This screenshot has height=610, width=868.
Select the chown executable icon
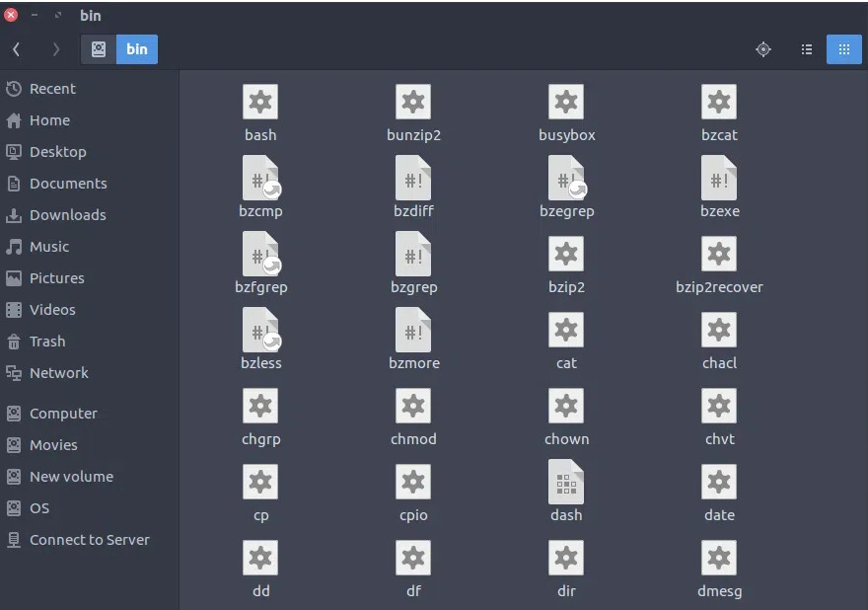(566, 406)
